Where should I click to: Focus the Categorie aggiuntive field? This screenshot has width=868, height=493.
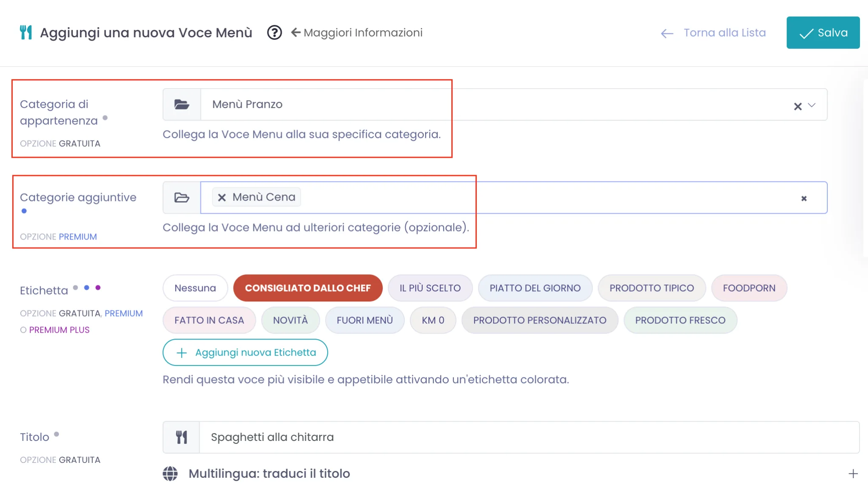(514, 198)
